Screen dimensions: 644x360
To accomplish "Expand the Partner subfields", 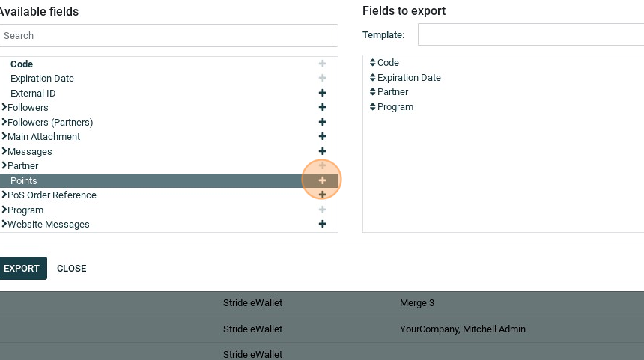I will click(x=4, y=166).
